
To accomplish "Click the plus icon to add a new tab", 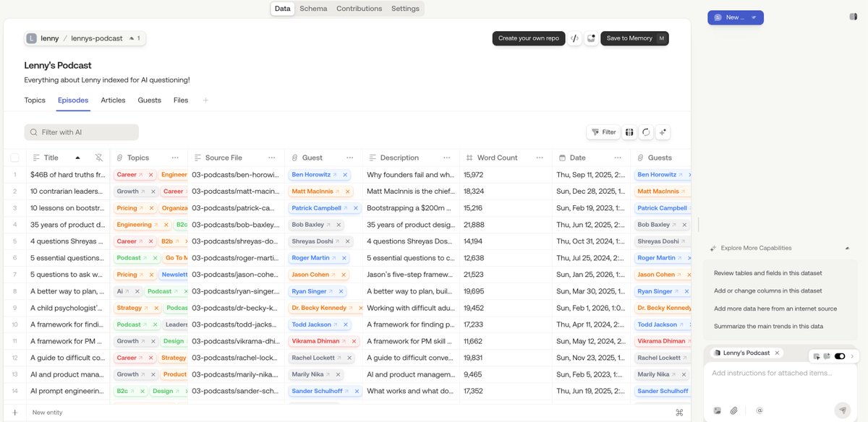I will click(x=205, y=100).
